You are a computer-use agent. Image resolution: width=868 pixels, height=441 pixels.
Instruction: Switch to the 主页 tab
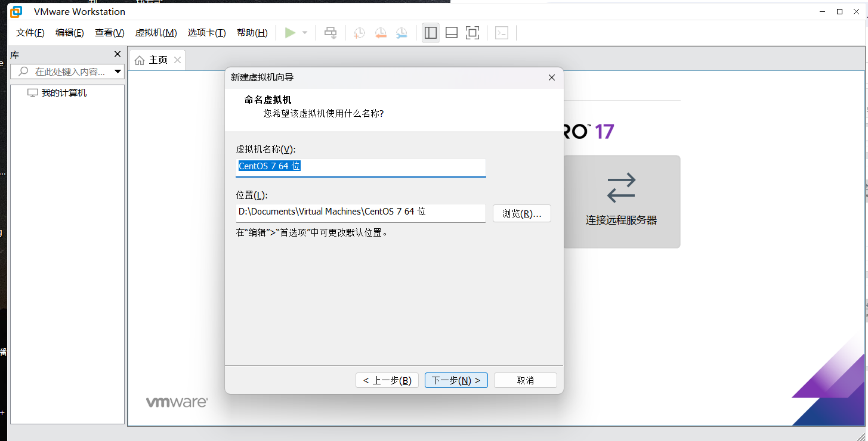point(158,60)
